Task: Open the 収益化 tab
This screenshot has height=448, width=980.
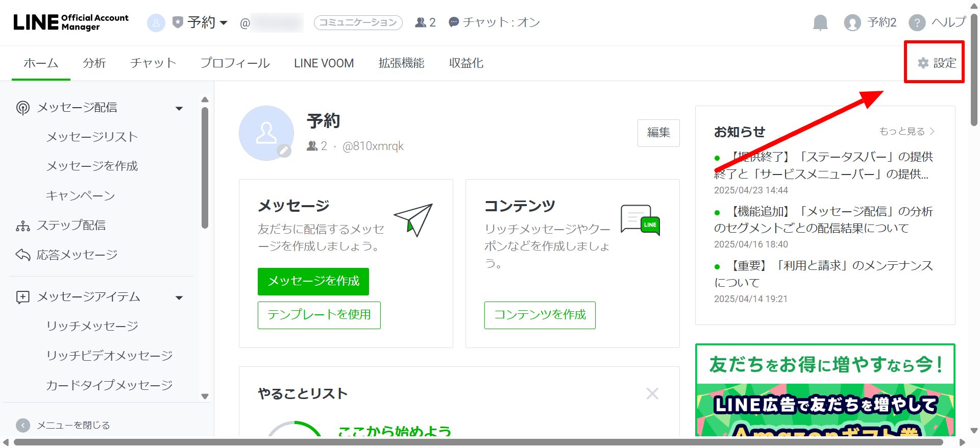Action: click(466, 63)
